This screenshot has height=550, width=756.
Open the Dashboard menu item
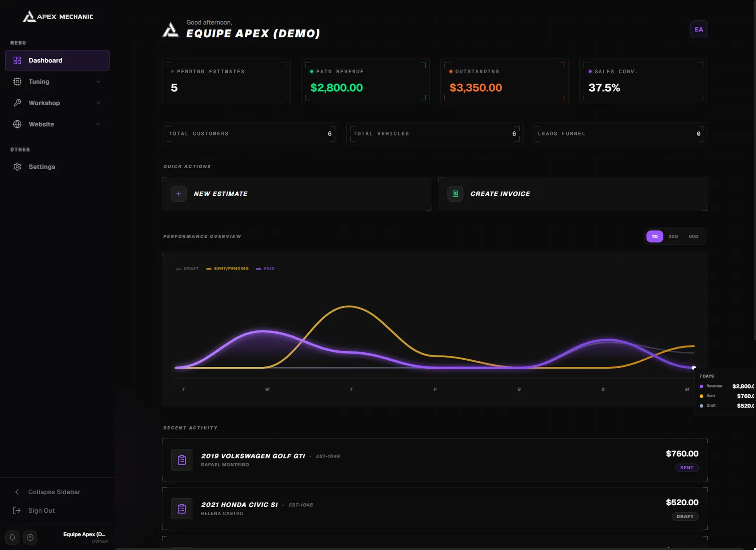coord(58,60)
